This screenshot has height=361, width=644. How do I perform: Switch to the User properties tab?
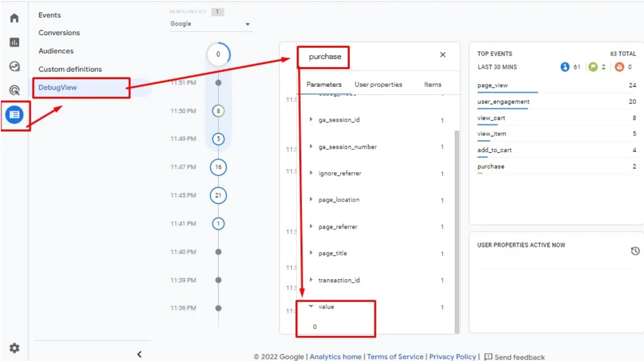pos(378,85)
